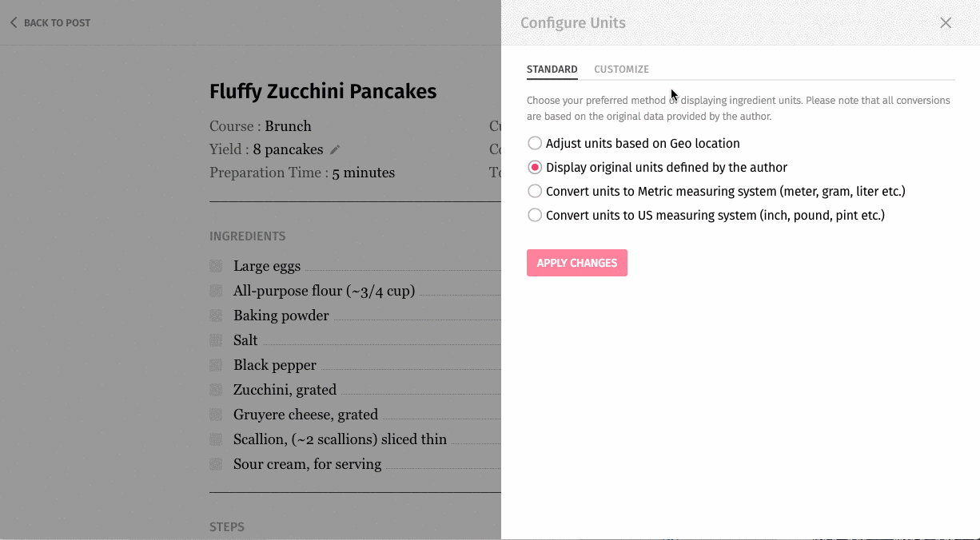
Task: Select the Standard tab
Action: [552, 69]
